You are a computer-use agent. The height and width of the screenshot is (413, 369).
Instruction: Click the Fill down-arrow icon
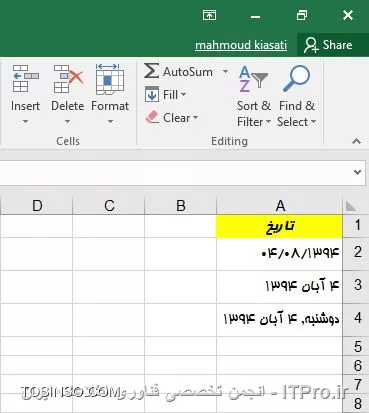click(152, 94)
